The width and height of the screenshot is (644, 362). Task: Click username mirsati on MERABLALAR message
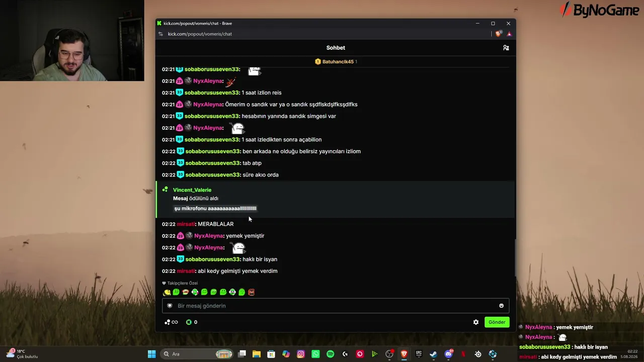[186, 224]
